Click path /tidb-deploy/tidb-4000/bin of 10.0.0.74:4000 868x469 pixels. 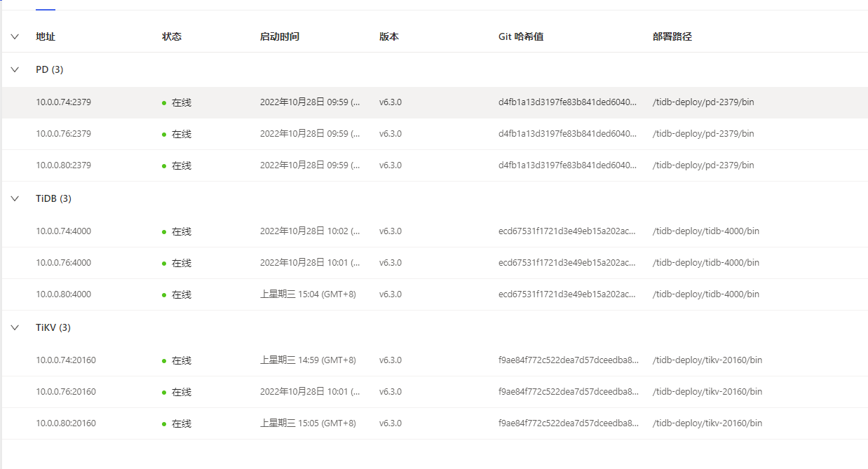tap(706, 231)
